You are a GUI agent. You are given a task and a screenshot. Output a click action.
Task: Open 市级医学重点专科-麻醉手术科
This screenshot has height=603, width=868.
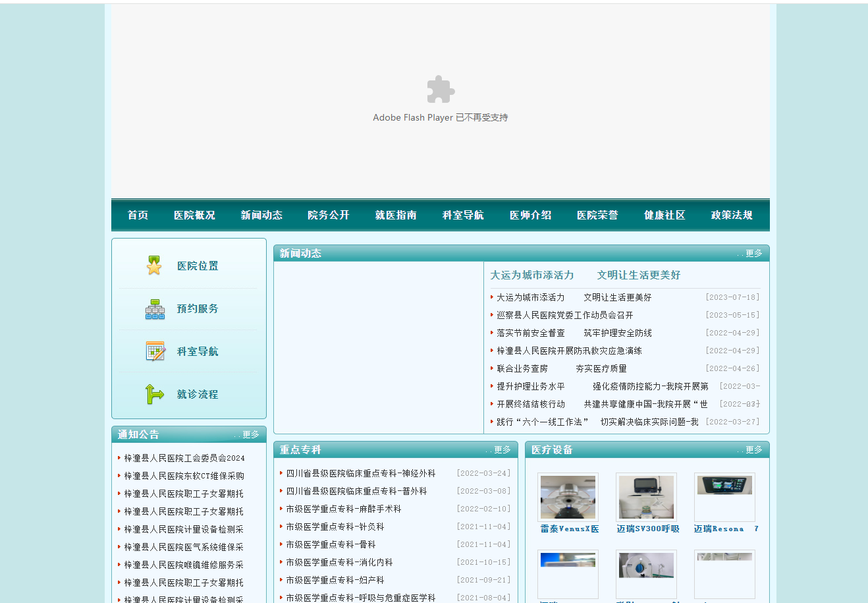tap(344, 509)
